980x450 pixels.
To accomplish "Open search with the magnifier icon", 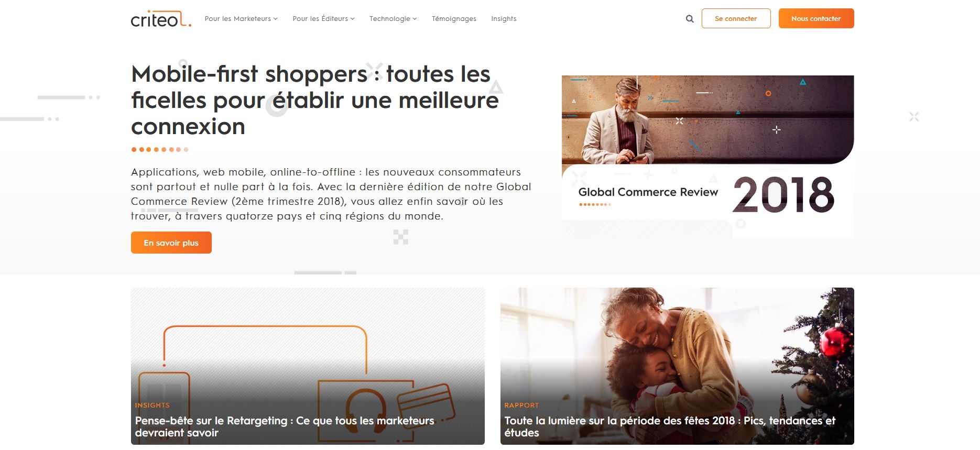I will point(690,19).
